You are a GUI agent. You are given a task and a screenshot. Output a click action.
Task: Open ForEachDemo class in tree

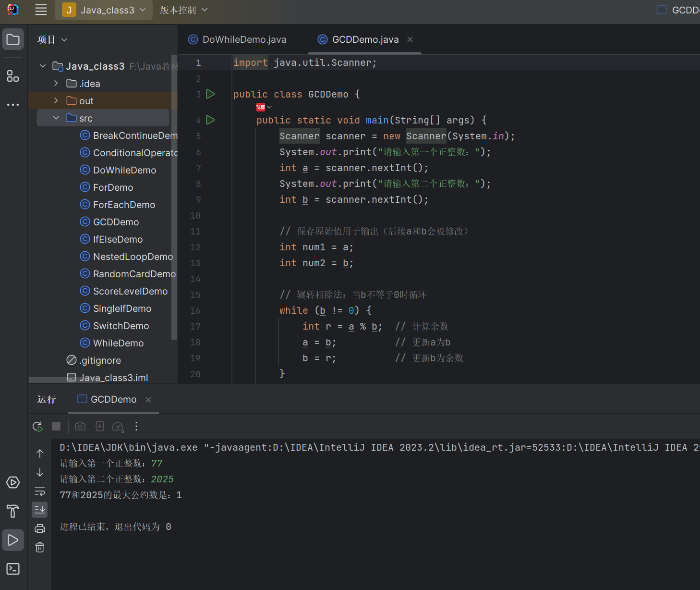tap(118, 205)
